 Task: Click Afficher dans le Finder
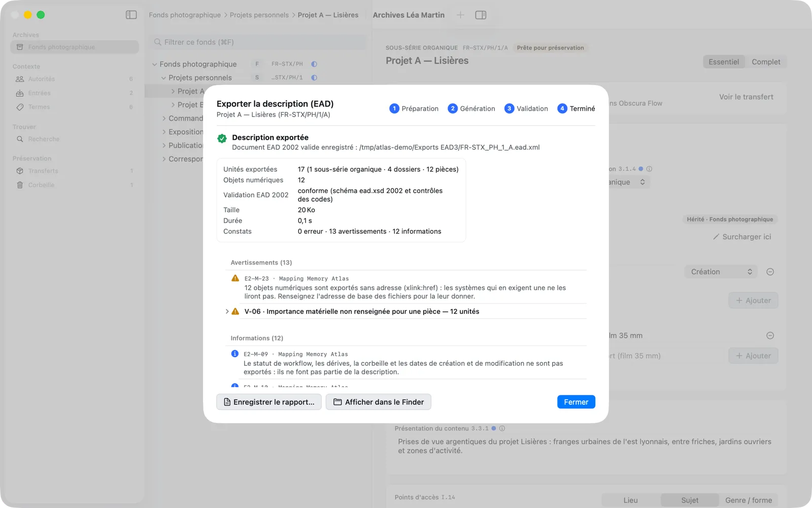point(378,402)
